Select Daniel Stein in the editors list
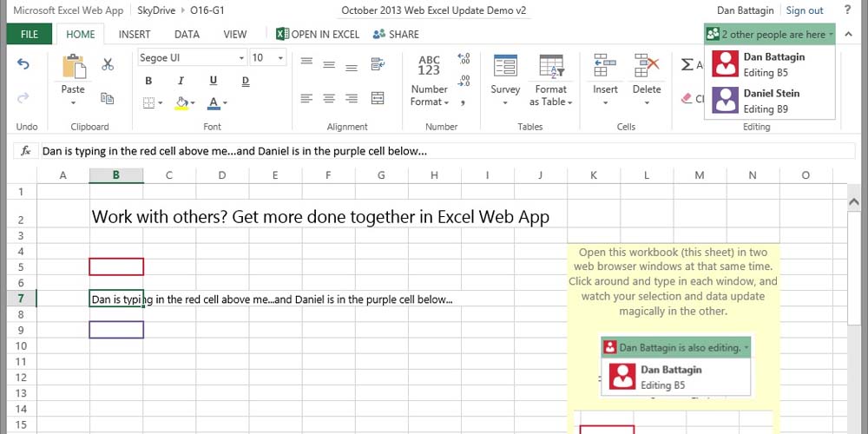The image size is (868, 434). pos(769,101)
